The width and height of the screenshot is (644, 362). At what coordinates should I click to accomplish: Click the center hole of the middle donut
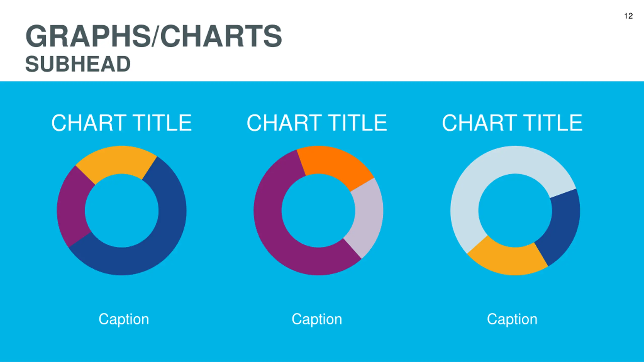[318, 211]
